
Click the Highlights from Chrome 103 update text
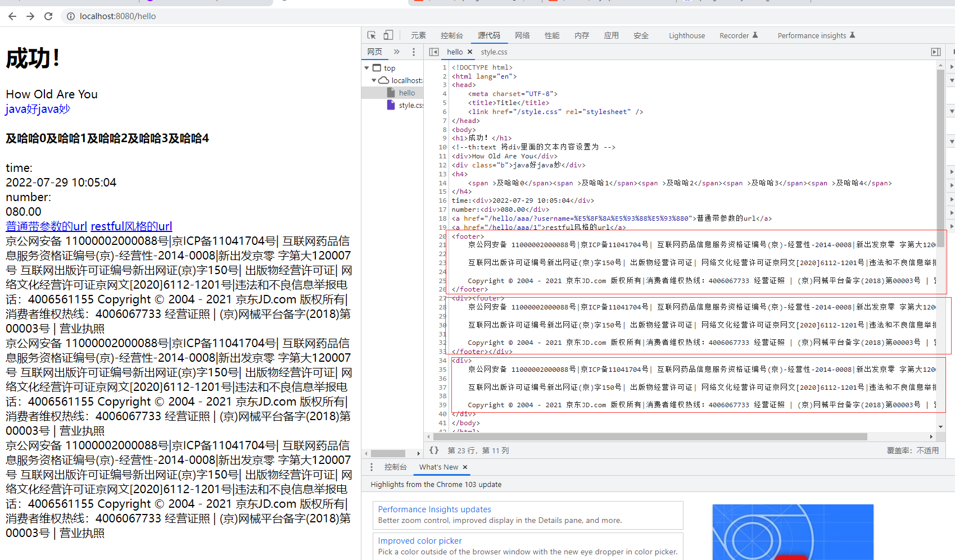[x=436, y=484]
